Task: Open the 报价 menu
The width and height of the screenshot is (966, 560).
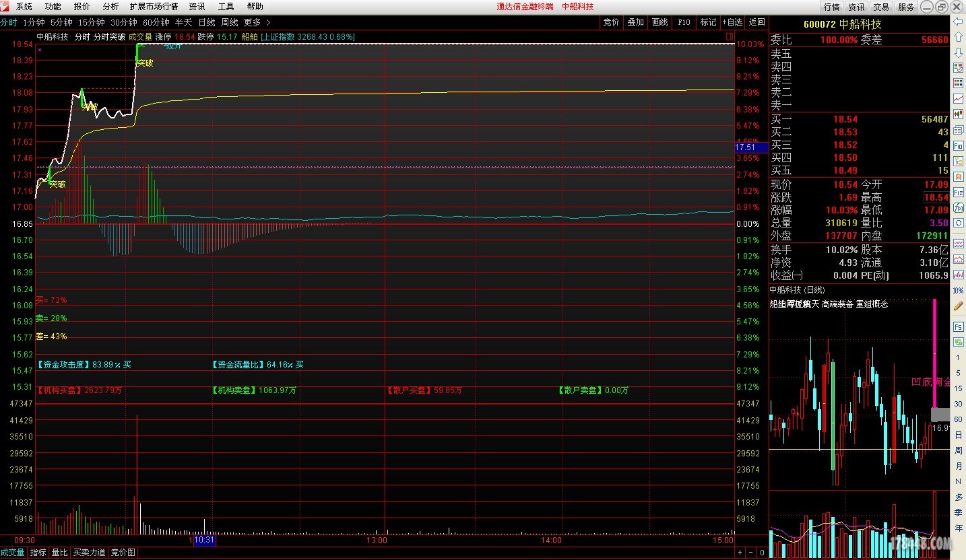Action: coord(82,7)
